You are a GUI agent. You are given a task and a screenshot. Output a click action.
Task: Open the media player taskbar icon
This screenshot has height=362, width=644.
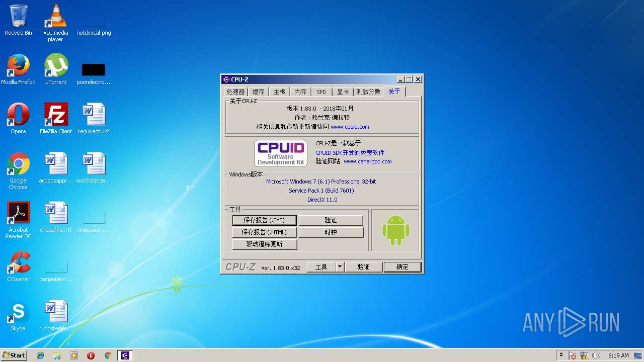[x=74, y=355]
